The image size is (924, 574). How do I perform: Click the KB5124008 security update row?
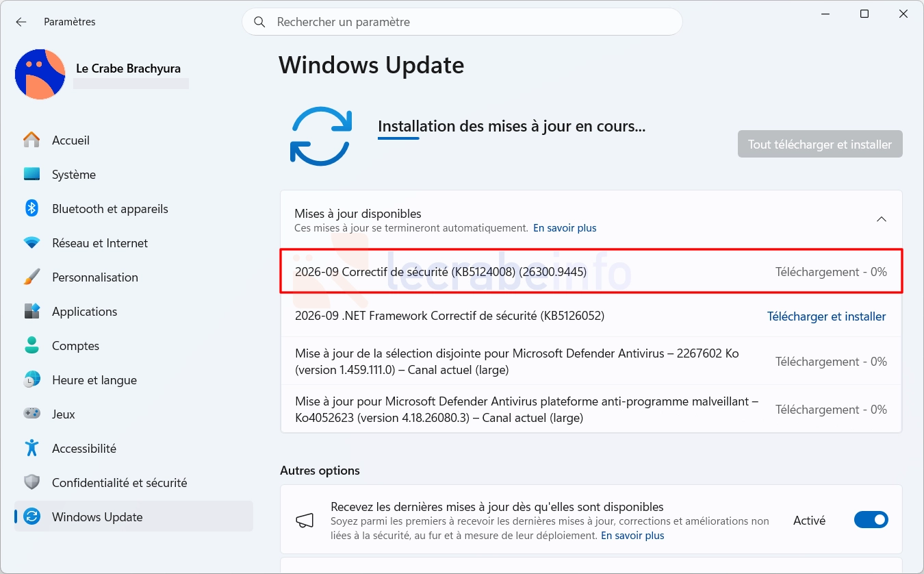pos(591,272)
